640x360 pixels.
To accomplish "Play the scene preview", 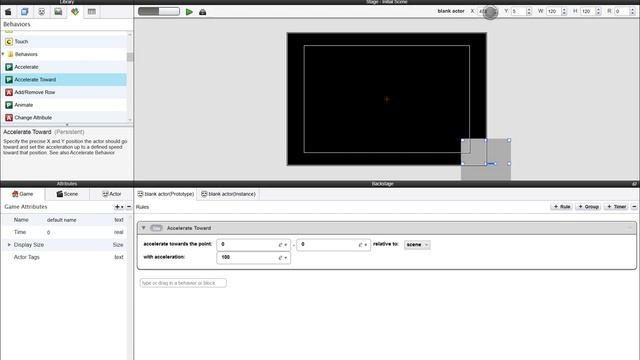I will tap(189, 12).
